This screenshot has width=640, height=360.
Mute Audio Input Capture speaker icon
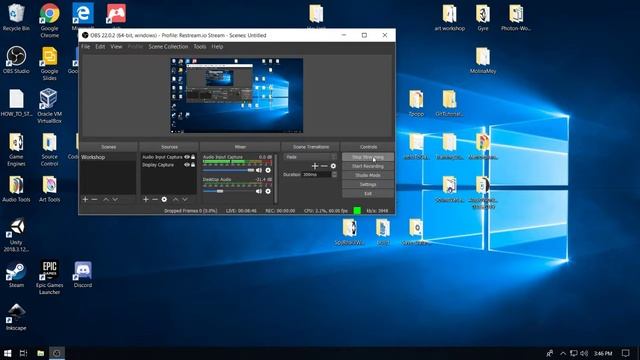pos(259,170)
